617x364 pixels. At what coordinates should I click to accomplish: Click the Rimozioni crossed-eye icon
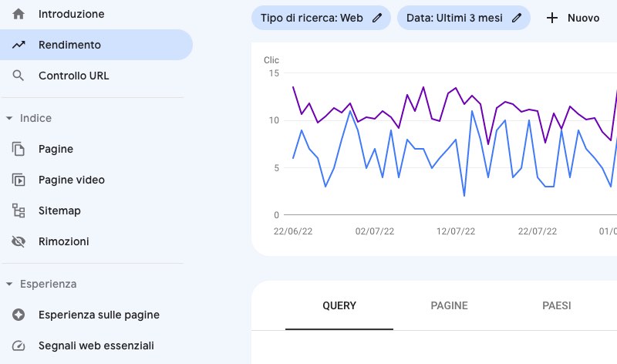tap(19, 241)
